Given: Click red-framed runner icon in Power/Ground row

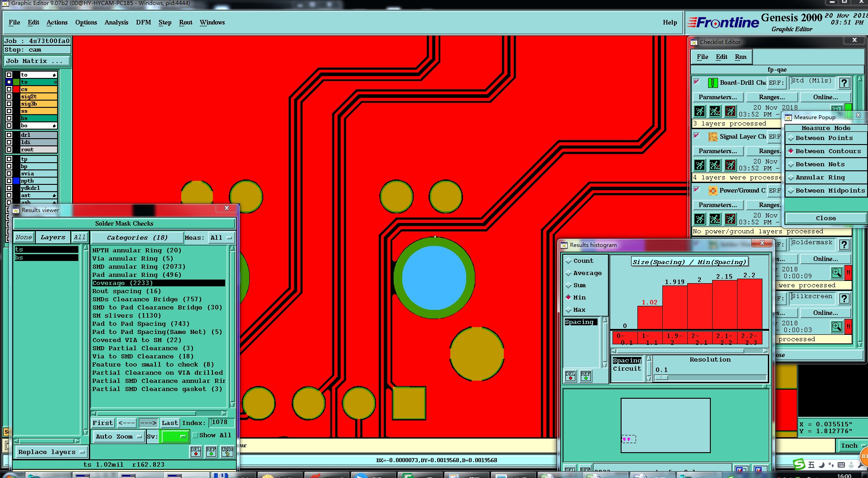Looking at the screenshot, I should coord(730,219).
